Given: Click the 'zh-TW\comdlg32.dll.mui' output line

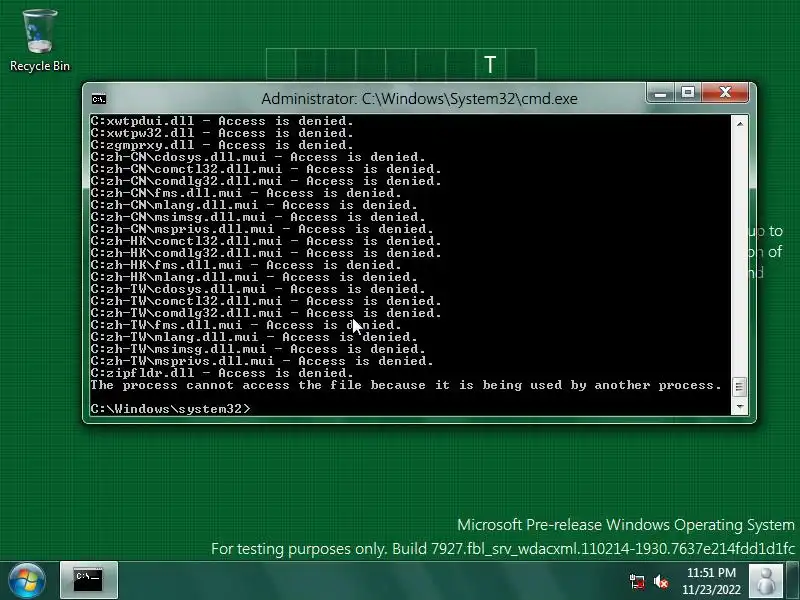Looking at the screenshot, I should pos(266,313).
